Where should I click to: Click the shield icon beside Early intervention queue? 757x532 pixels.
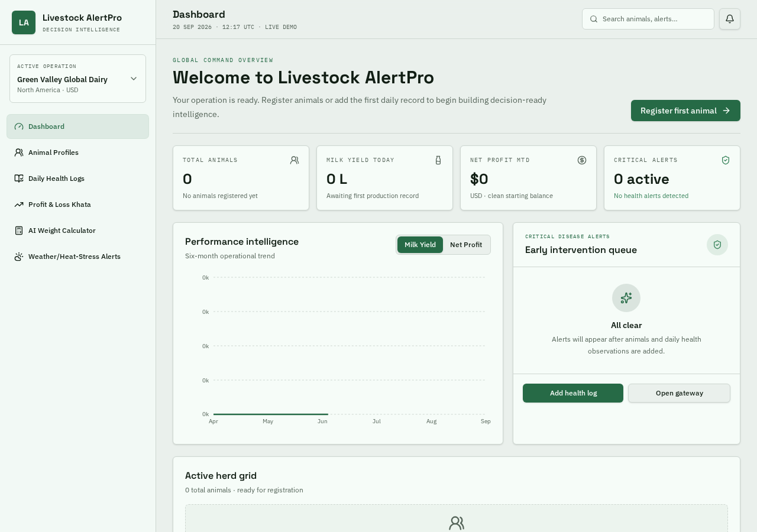pos(717,245)
